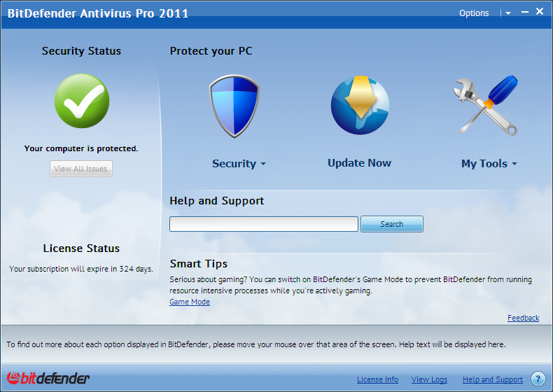The image size is (553, 392).
Task: Open the License Info link
Action: [x=378, y=379]
